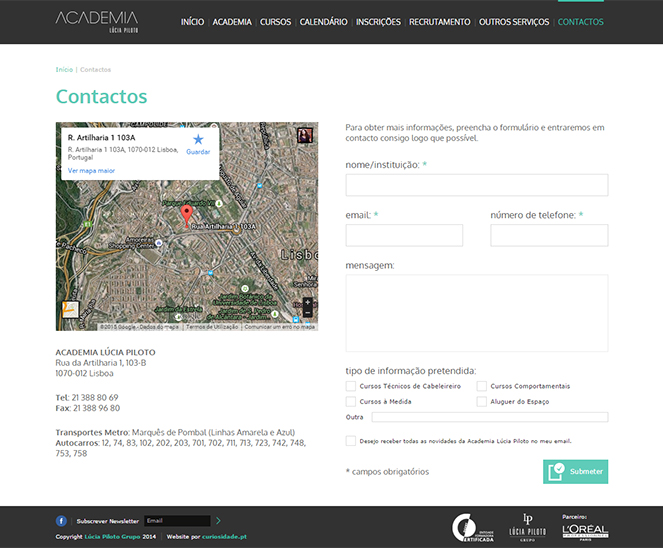The width and height of the screenshot is (663, 548).
Task: Open the L'Oréal partner logo
Action: point(585,532)
